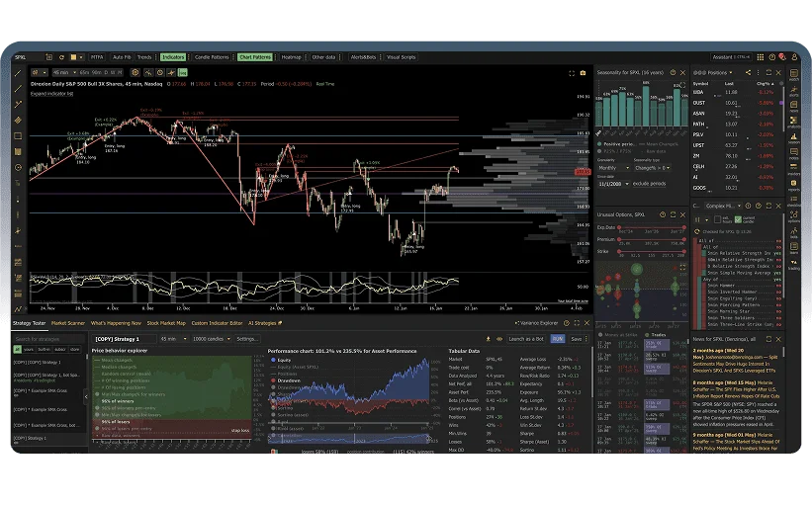812x505 pixels.
Task: Open the watch sidebar icon
Action: (793, 75)
